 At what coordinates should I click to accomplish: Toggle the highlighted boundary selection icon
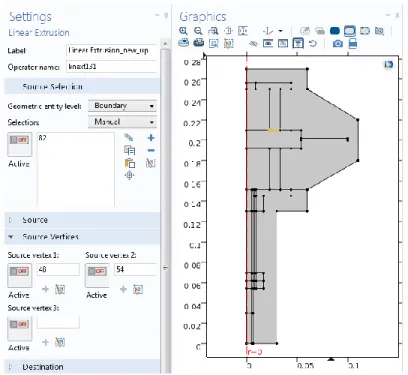tap(350, 31)
